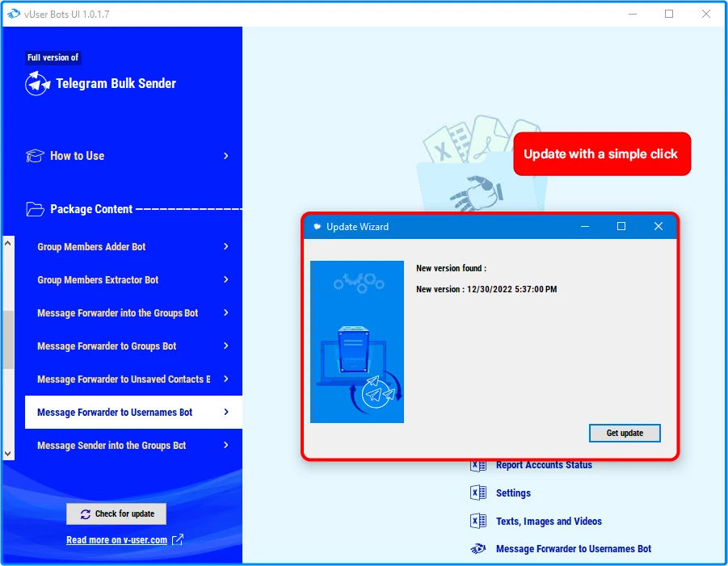Open the Settings file link

pyautogui.click(x=513, y=493)
